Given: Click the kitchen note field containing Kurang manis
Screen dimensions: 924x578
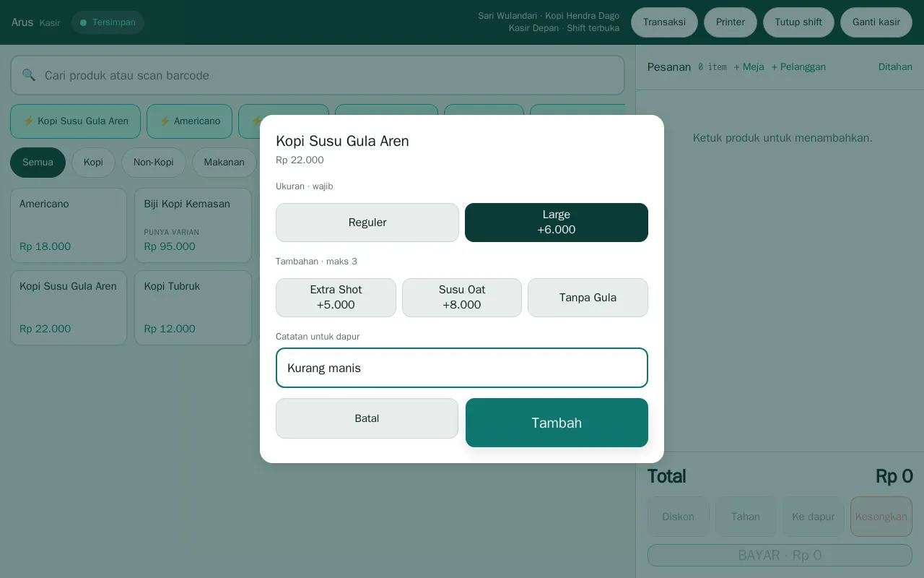Looking at the screenshot, I should point(462,368).
